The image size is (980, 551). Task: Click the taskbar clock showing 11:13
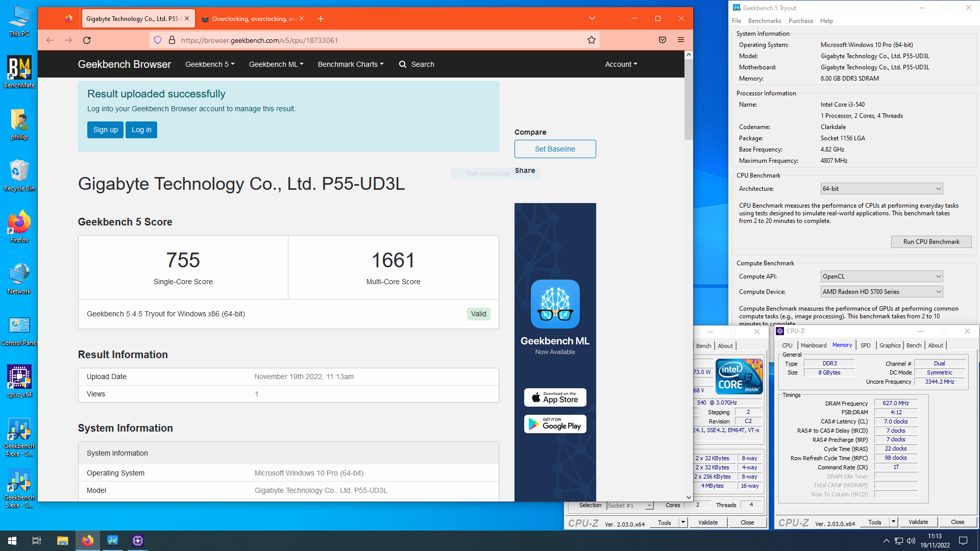click(x=935, y=541)
